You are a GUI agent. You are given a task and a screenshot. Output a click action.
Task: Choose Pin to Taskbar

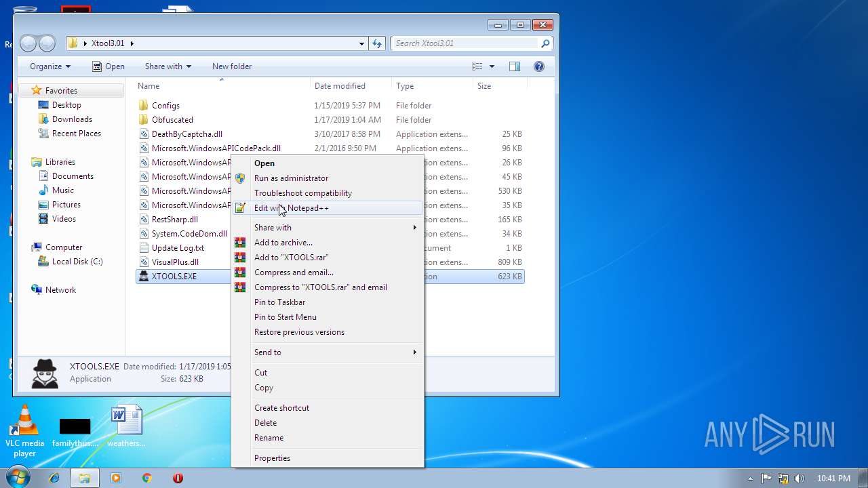[x=328, y=302]
